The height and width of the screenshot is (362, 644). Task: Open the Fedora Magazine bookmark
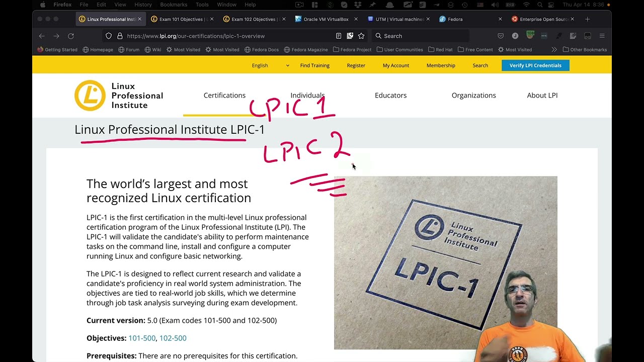click(306, 50)
